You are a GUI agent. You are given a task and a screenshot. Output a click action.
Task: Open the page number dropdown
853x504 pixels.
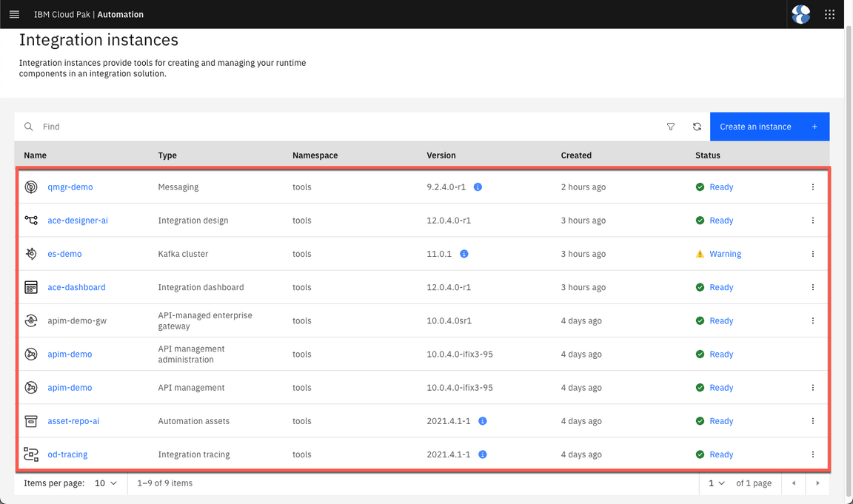click(716, 483)
